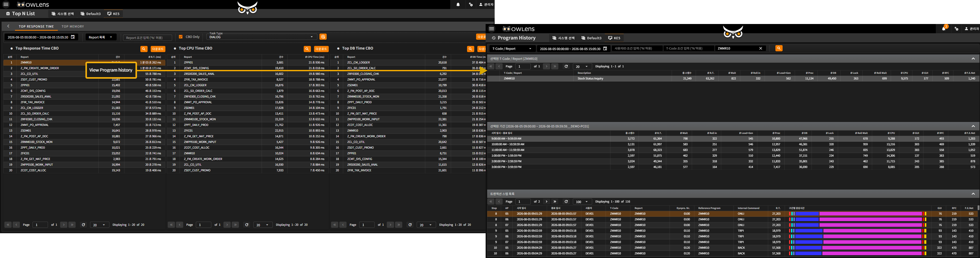The width and height of the screenshot is (980, 258).
Task: Open the hamburger menu in Top N List
Action: click(6, 5)
